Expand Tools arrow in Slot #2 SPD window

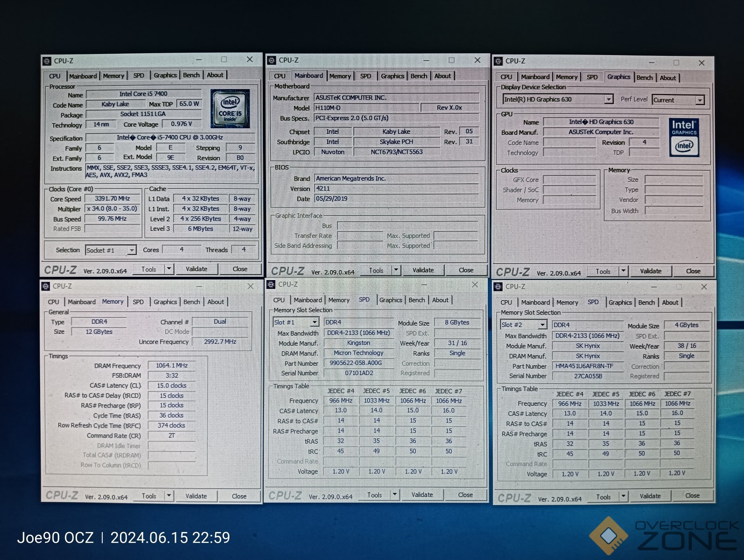pos(623,497)
